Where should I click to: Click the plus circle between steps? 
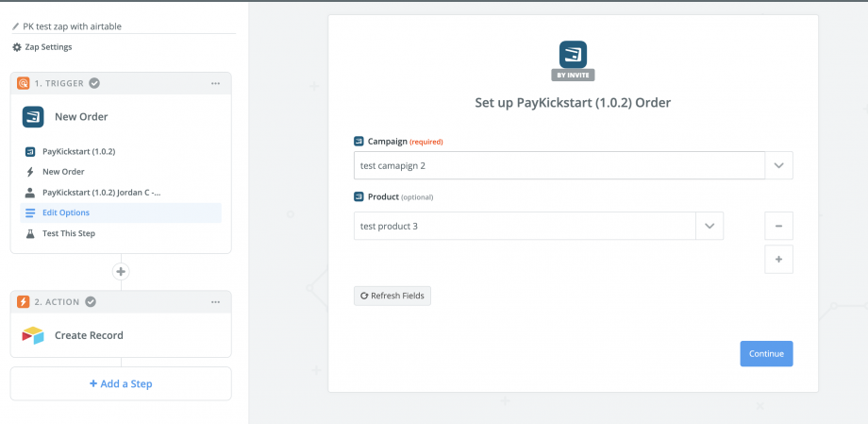coord(121,272)
